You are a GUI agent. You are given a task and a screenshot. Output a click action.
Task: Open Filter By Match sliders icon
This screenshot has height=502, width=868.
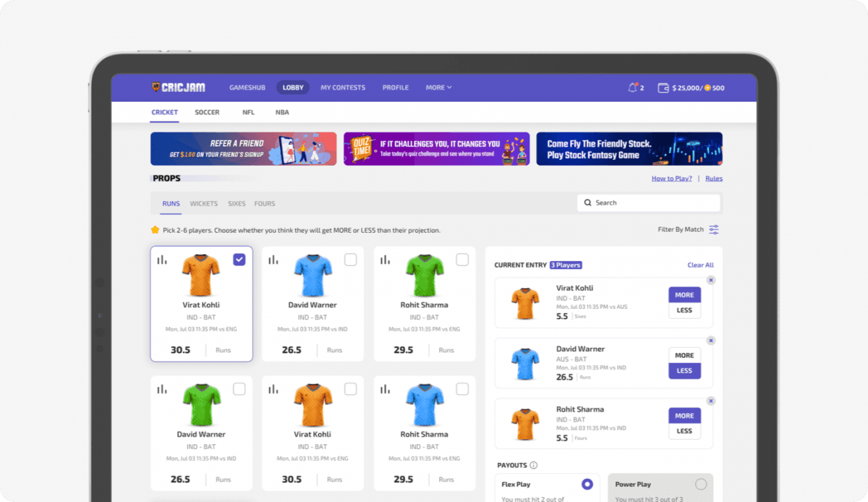click(x=714, y=230)
